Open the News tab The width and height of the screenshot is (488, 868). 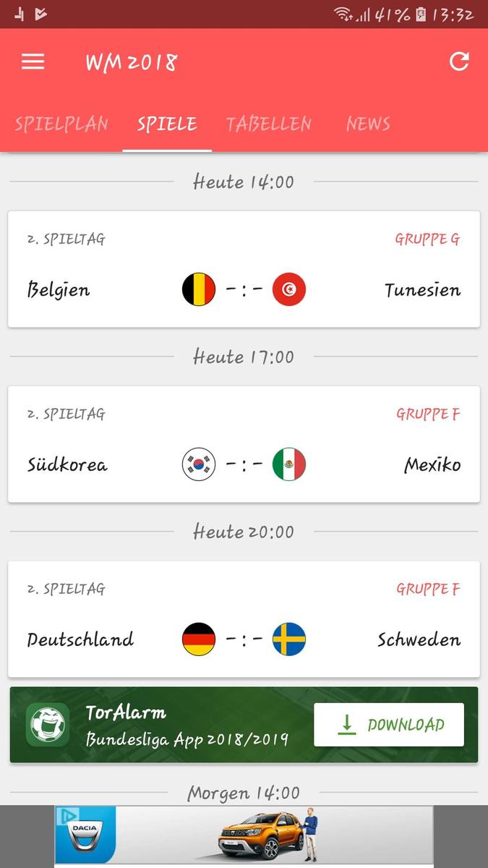tap(368, 124)
